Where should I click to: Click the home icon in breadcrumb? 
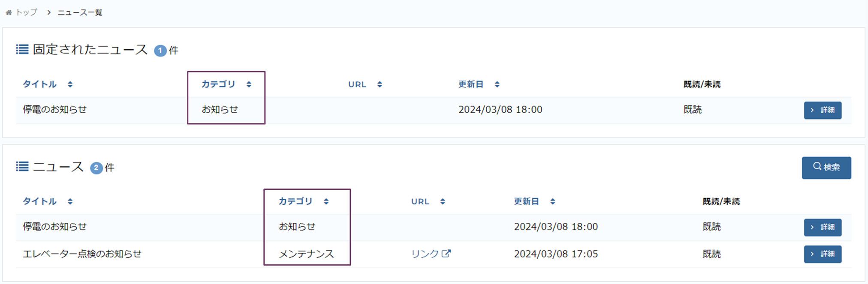(x=9, y=13)
